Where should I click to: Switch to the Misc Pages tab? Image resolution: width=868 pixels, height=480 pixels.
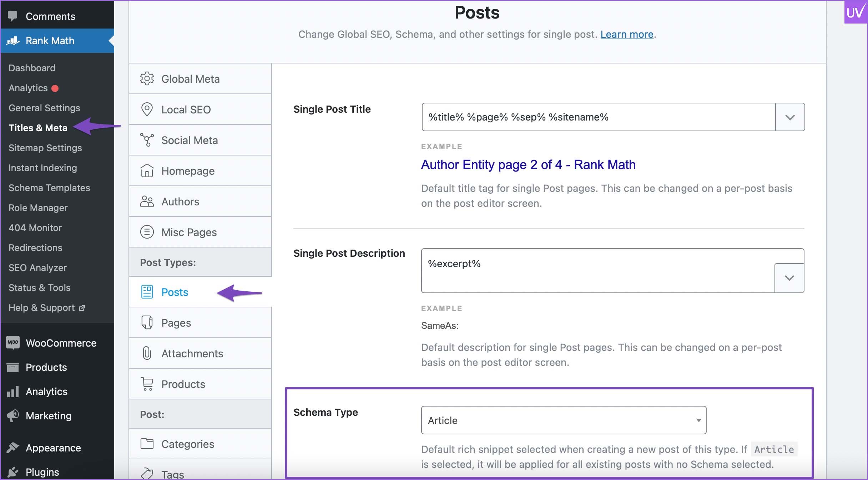pos(200,232)
